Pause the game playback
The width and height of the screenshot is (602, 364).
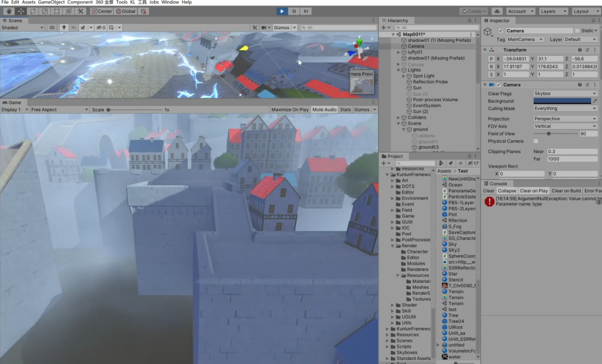(294, 11)
